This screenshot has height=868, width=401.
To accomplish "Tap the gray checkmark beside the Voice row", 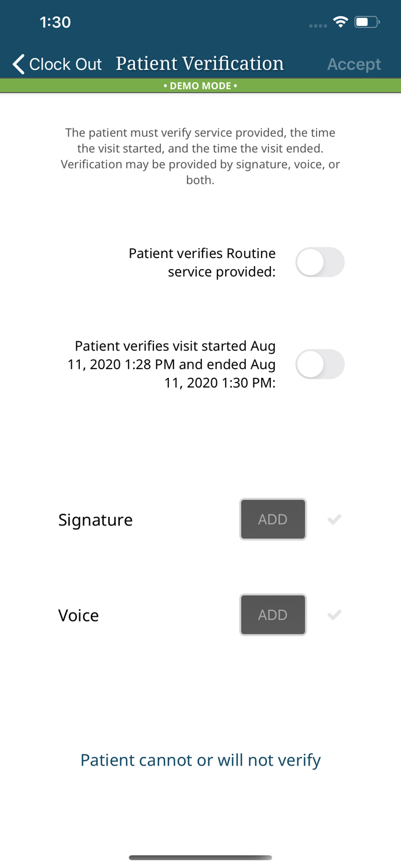I will (x=335, y=615).
